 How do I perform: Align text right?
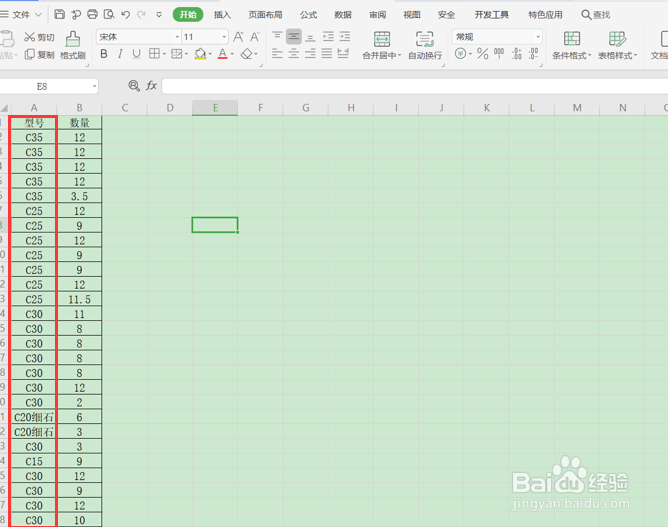(x=310, y=54)
